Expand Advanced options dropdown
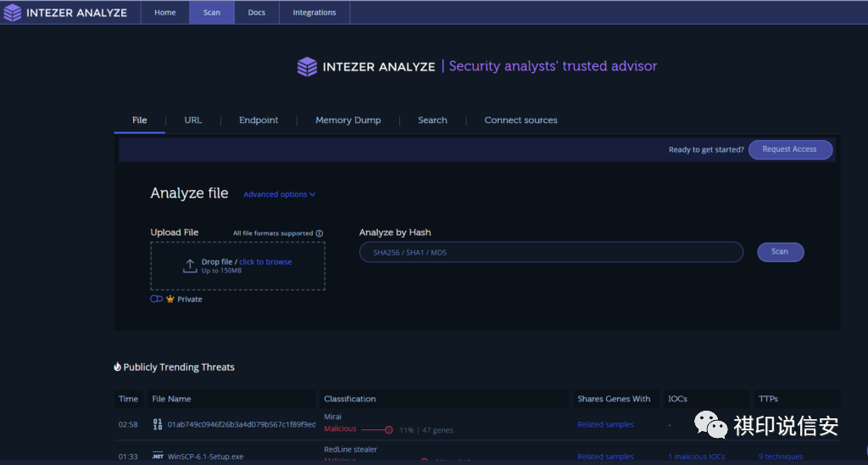This screenshot has width=868, height=465. point(279,194)
